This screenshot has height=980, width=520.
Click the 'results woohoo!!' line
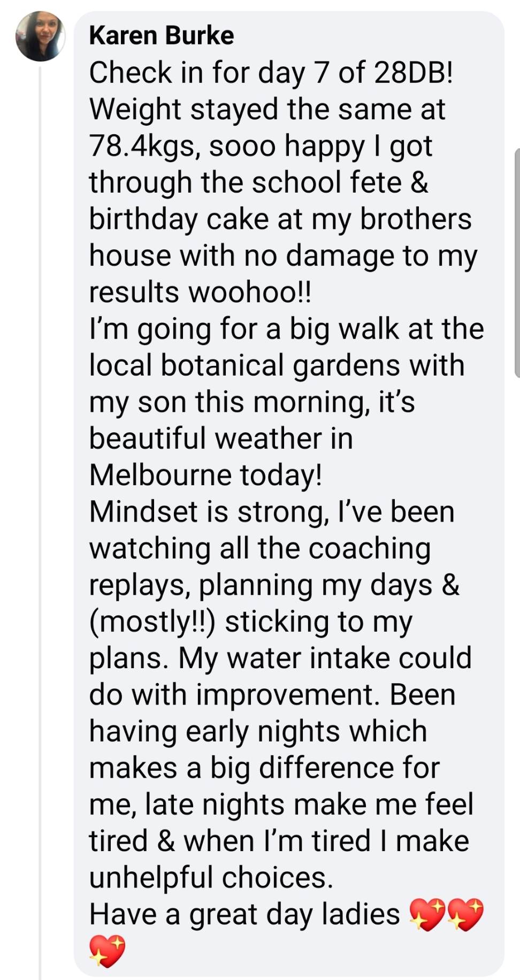coord(200,292)
